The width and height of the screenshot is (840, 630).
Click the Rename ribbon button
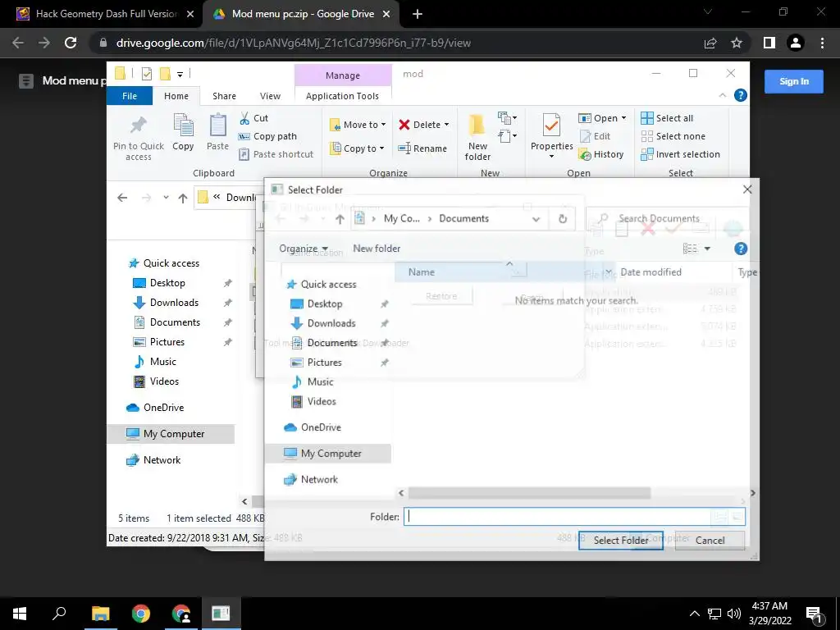(422, 148)
